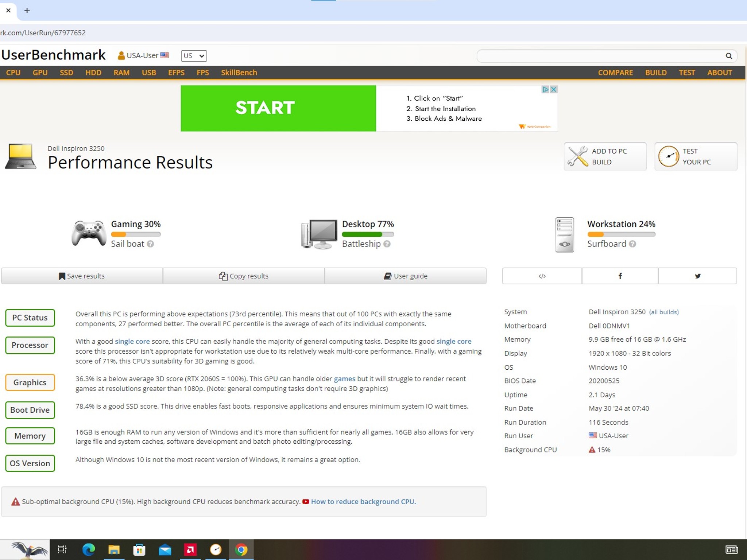Focus the site search input field
This screenshot has width=747, height=560.
tap(600, 56)
